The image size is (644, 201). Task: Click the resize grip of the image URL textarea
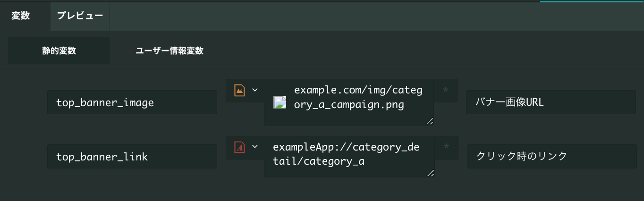(x=429, y=121)
